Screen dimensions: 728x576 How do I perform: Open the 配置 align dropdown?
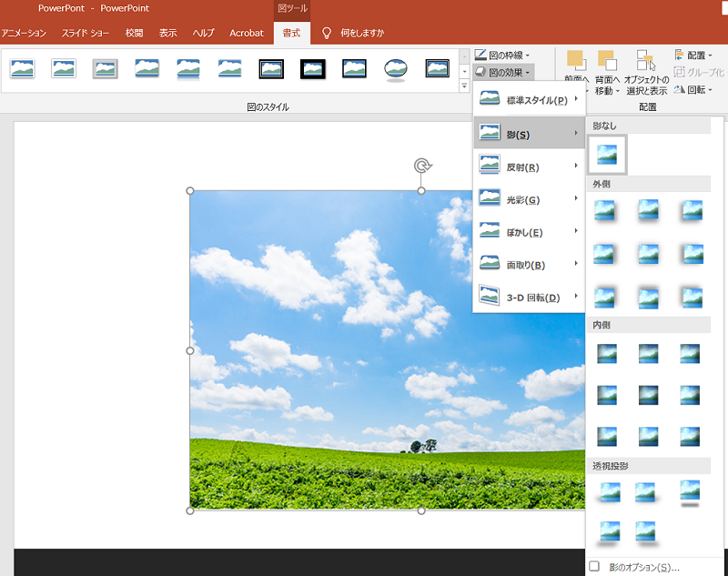[x=699, y=56]
